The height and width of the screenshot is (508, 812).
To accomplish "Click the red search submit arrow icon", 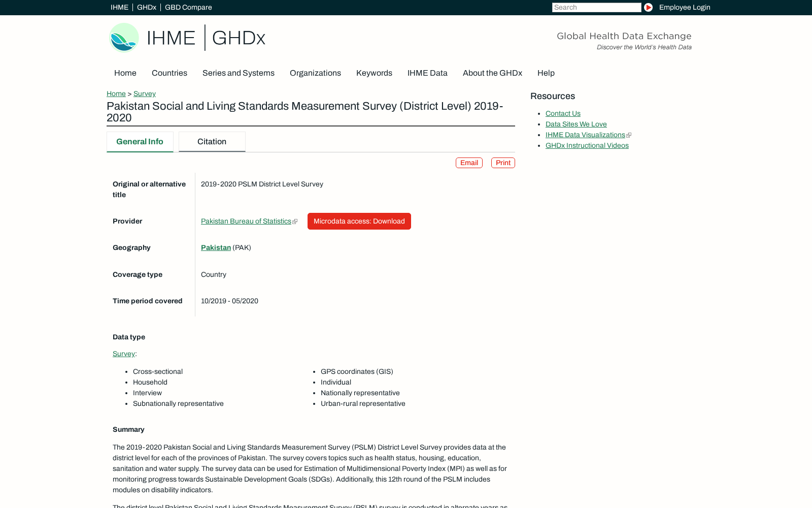I will point(648,7).
